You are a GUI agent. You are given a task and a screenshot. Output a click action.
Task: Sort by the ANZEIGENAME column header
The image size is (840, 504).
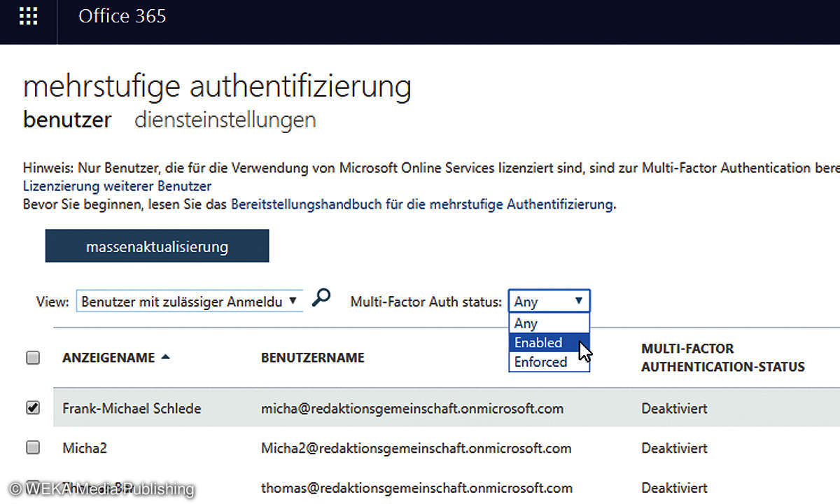pyautogui.click(x=108, y=358)
